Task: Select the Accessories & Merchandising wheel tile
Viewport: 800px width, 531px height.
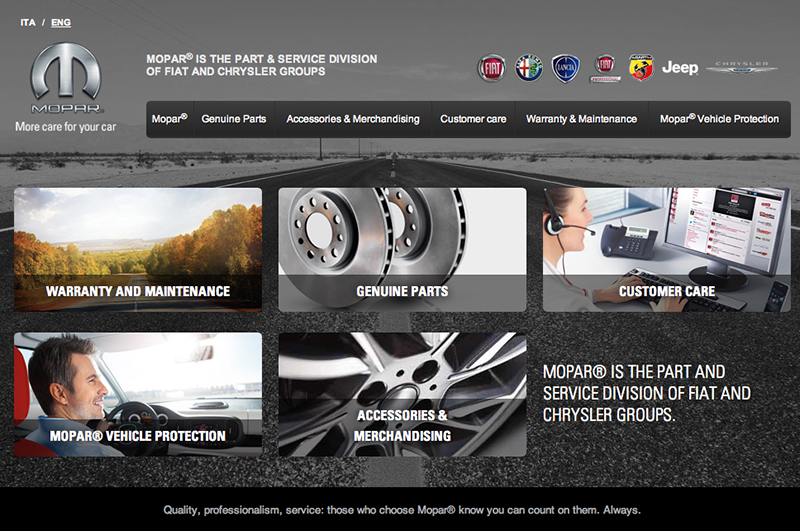Action: pos(402,394)
